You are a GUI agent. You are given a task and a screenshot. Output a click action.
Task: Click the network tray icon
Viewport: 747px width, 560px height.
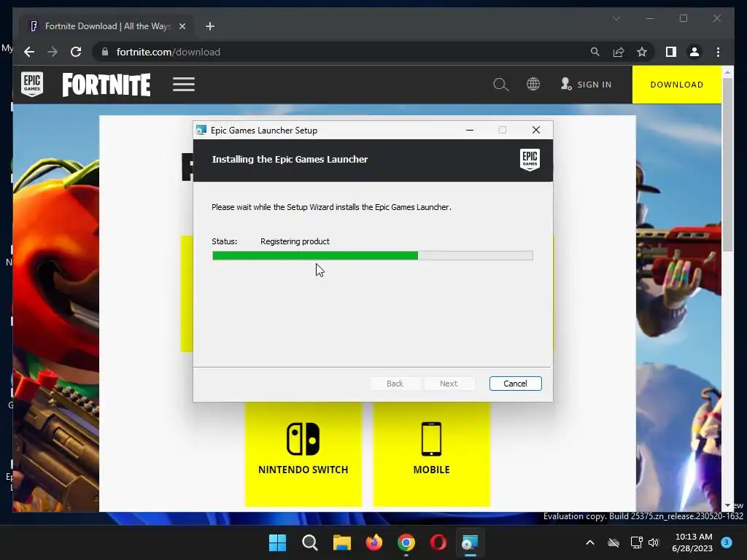click(636, 542)
